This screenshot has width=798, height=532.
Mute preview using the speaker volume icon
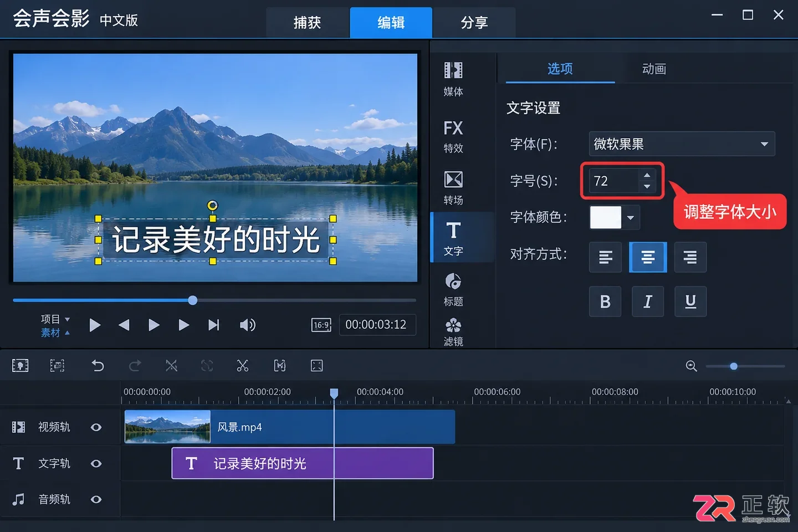point(247,325)
